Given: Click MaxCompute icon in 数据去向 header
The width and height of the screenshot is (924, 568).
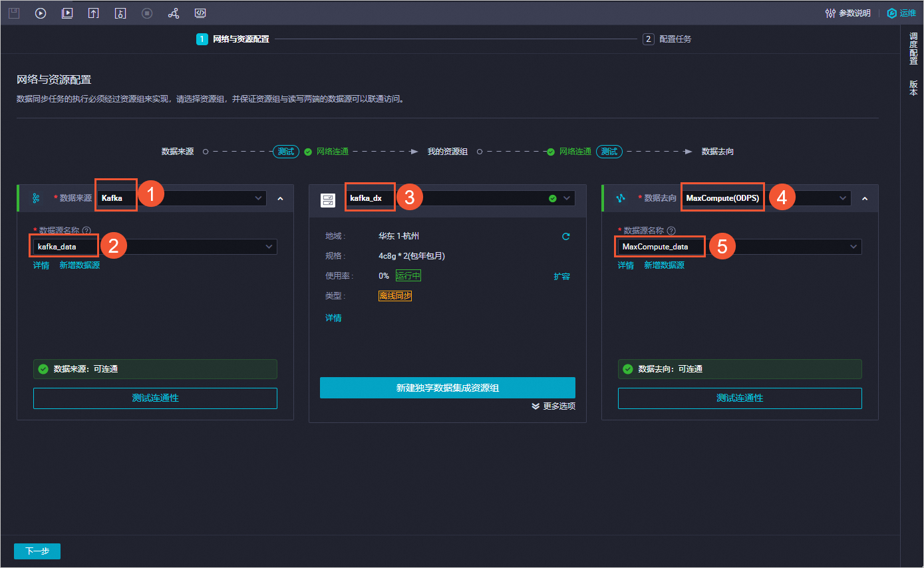Looking at the screenshot, I should (621, 198).
